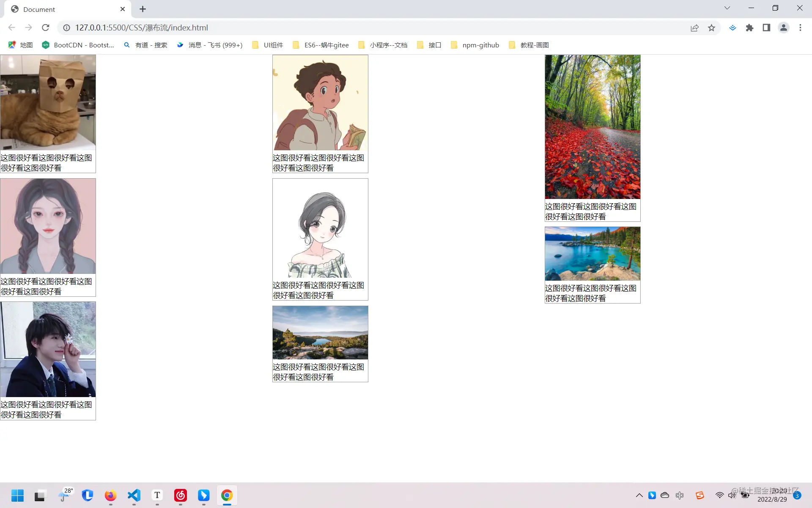Share this page via share icon
Image resolution: width=812 pixels, height=508 pixels.
694,28
